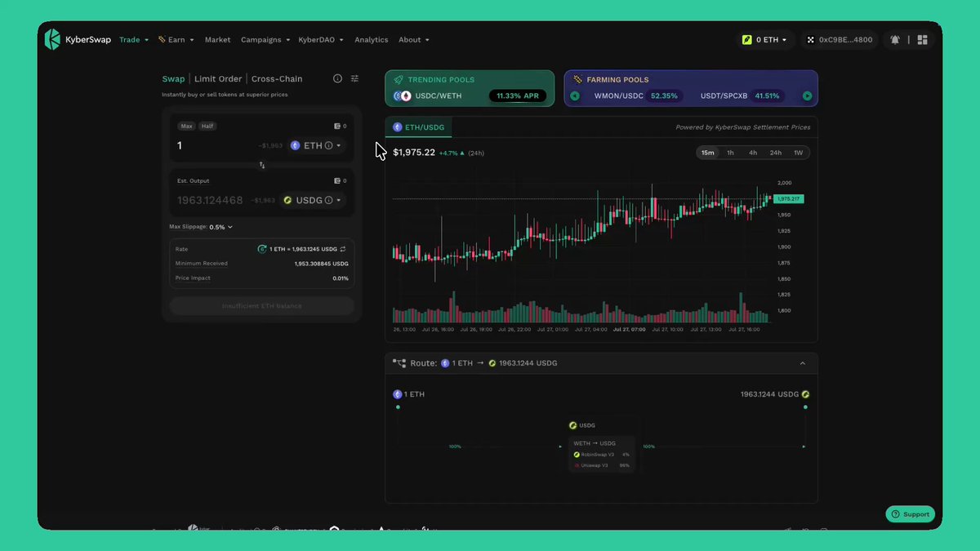The image size is (980, 551).
Task: Open the USDG token selector
Action: (x=313, y=200)
